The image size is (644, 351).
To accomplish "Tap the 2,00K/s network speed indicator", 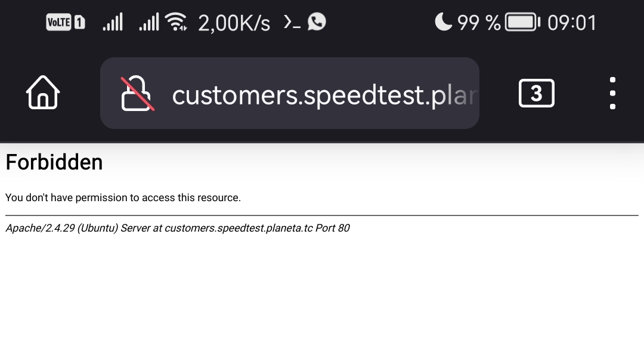I will (x=234, y=23).
